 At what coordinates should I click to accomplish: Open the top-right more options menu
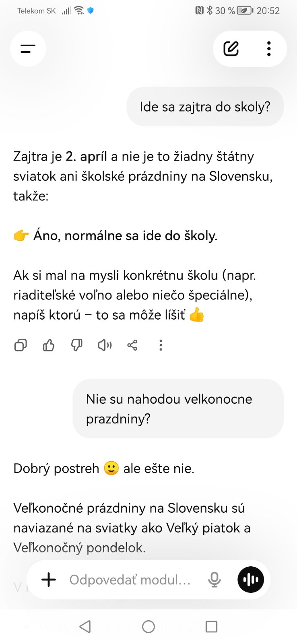click(x=269, y=49)
